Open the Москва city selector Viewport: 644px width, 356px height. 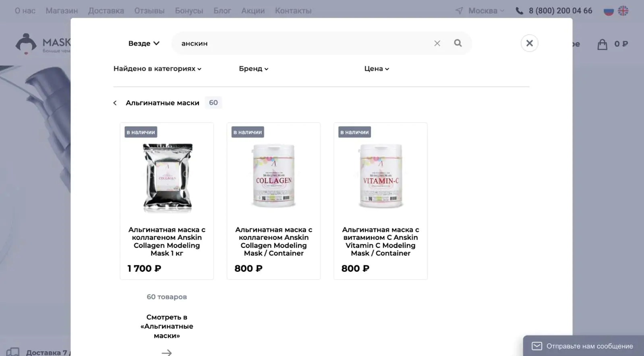click(x=486, y=11)
